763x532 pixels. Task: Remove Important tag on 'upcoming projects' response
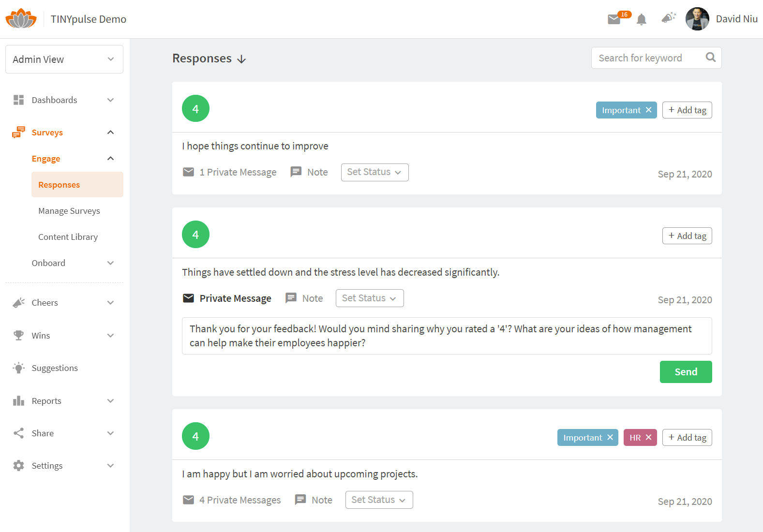pyautogui.click(x=610, y=437)
